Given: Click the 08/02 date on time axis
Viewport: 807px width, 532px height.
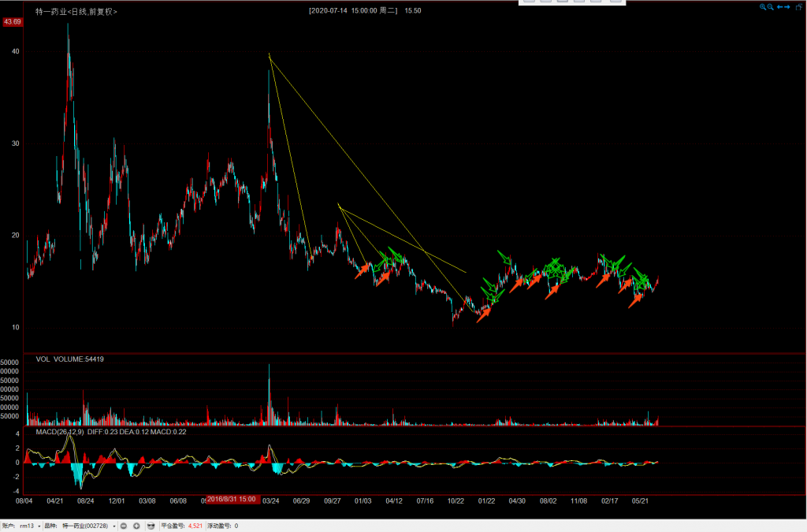Looking at the screenshot, I should 548,500.
